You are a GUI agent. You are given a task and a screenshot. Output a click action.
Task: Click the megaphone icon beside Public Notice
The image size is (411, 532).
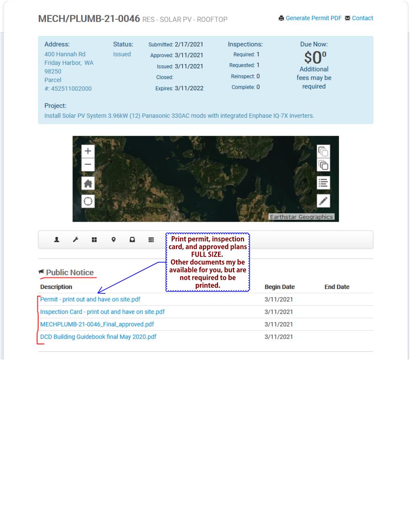click(x=42, y=271)
